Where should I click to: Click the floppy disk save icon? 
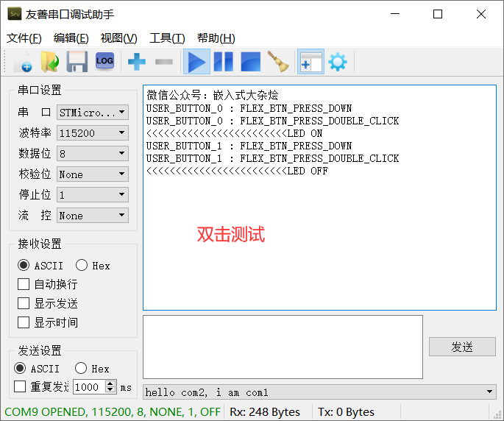coord(77,61)
